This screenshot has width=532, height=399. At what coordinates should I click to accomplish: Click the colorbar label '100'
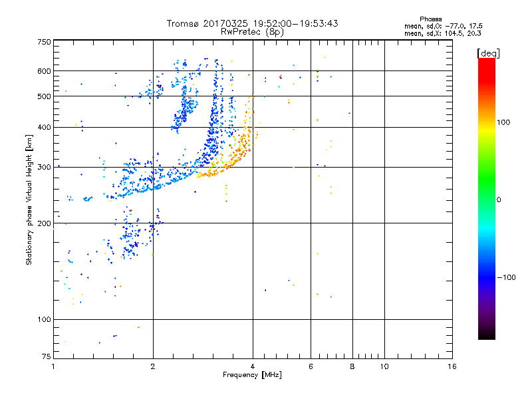[503, 122]
